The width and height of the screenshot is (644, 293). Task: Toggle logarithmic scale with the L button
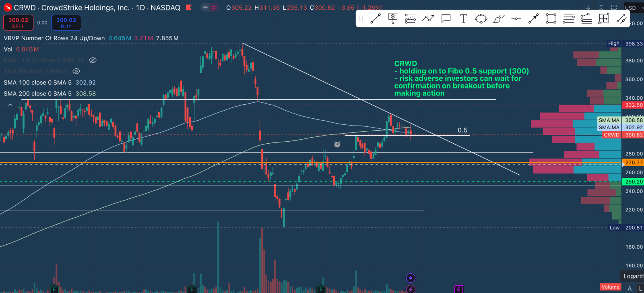point(640,288)
